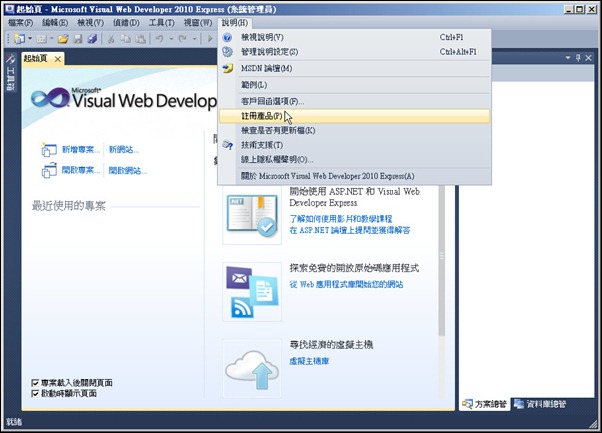Viewport: 602px width, 433px height.
Task: Open the Solution Explorer window position dropdown
Action: (x=568, y=58)
